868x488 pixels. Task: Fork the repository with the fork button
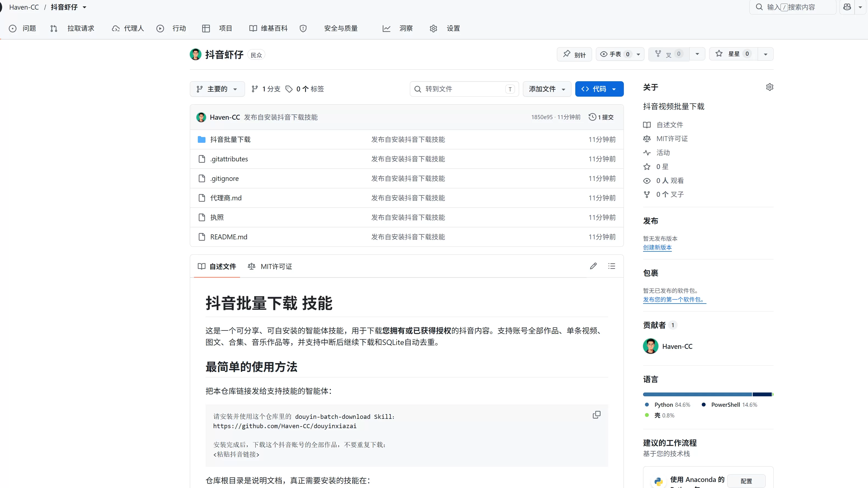pyautogui.click(x=669, y=54)
